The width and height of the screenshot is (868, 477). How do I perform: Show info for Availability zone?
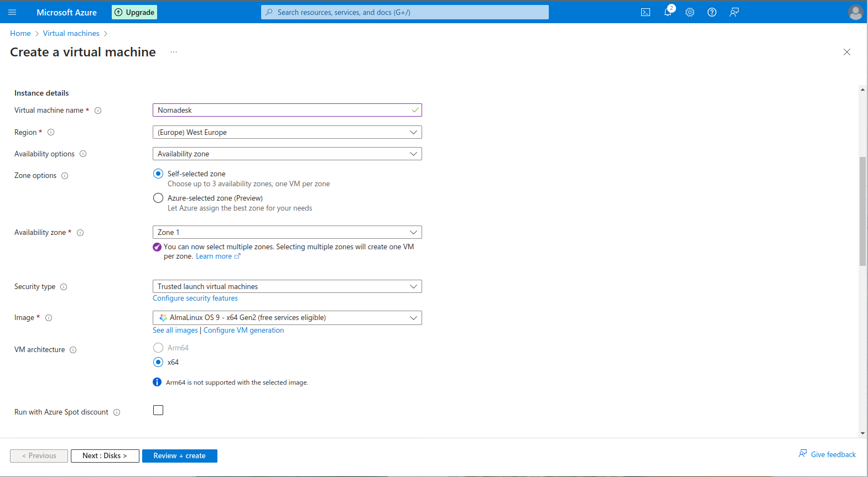click(80, 233)
